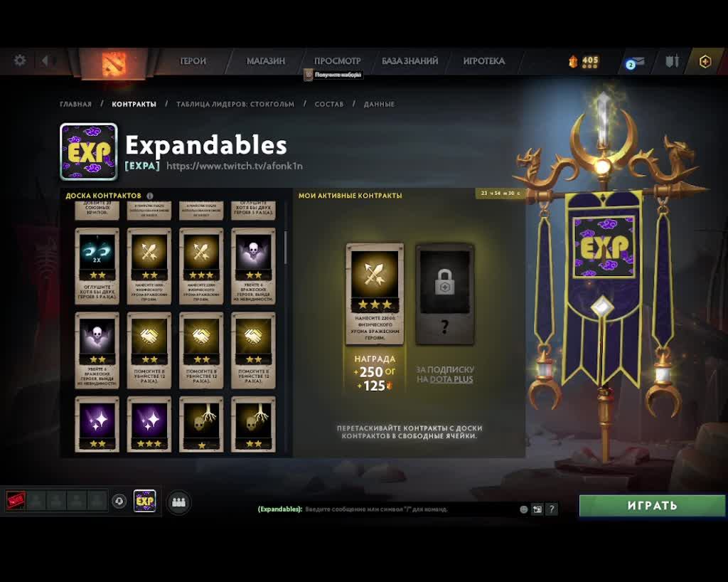Select the Expandables guild chat icon

coord(145,501)
